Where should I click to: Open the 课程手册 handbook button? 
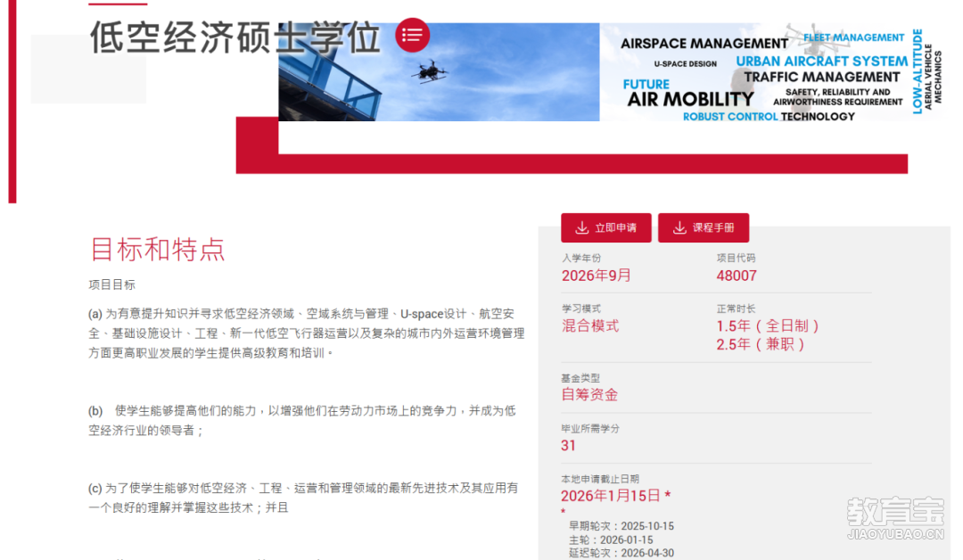point(704,228)
